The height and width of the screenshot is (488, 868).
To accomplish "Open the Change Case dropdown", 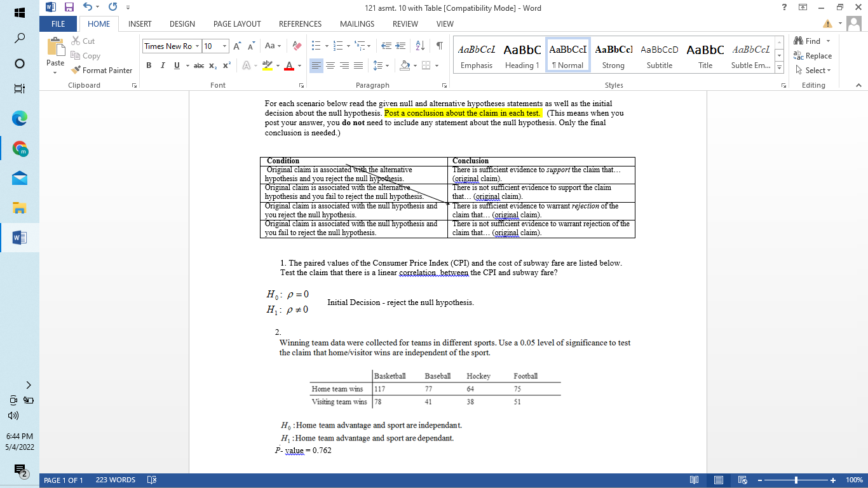I will [x=273, y=46].
